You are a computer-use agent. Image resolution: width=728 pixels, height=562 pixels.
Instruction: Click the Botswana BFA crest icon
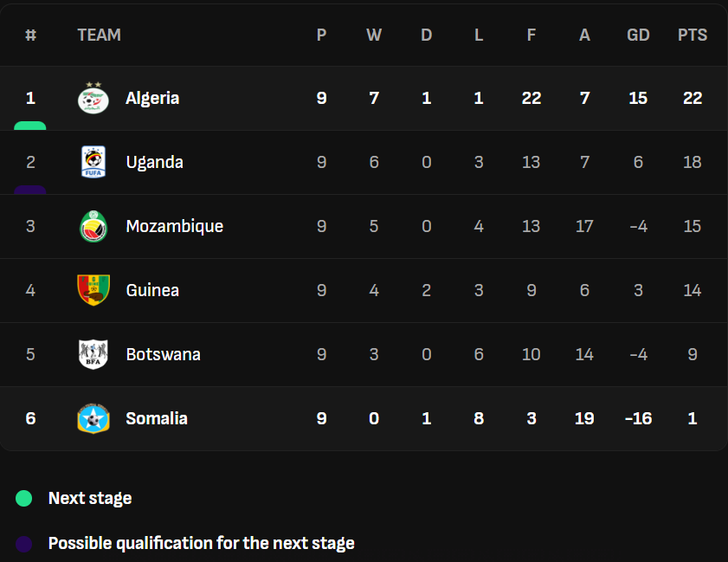tap(93, 354)
